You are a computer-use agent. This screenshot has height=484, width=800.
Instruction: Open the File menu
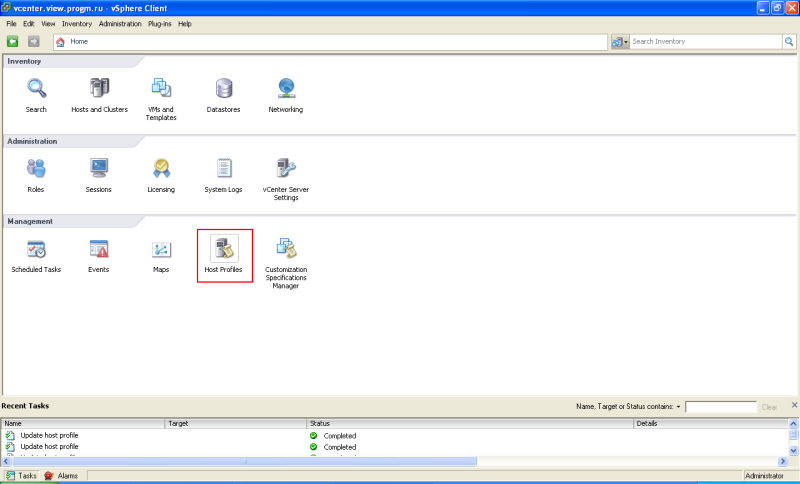pos(11,23)
